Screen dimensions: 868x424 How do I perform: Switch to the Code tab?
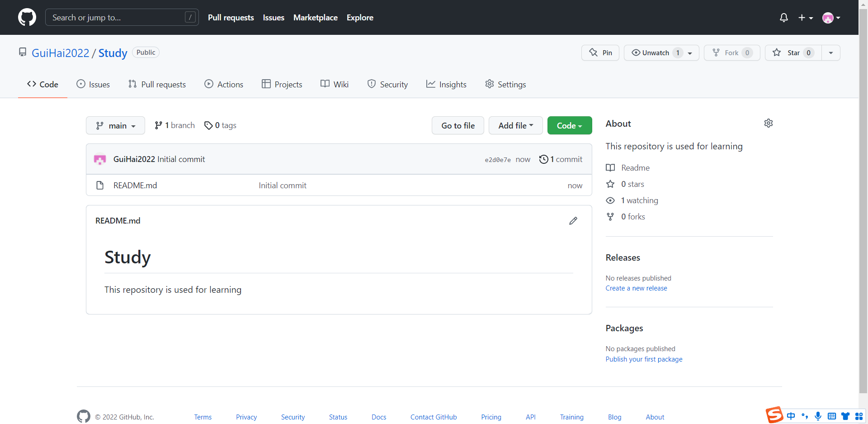pos(42,84)
